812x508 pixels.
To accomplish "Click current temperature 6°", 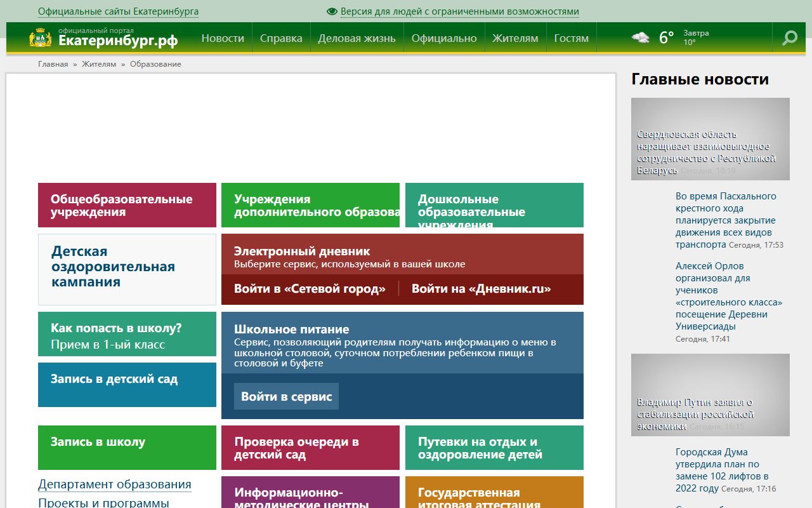I will click(666, 37).
